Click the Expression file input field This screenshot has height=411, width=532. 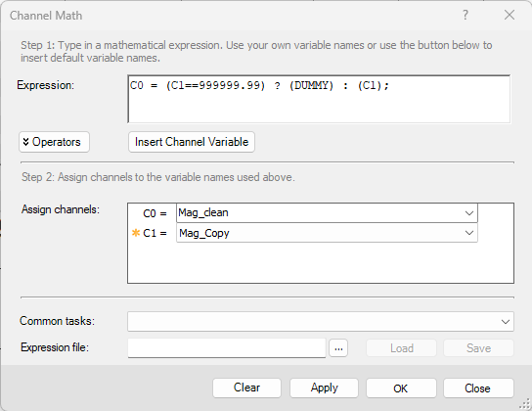pyautogui.click(x=227, y=347)
